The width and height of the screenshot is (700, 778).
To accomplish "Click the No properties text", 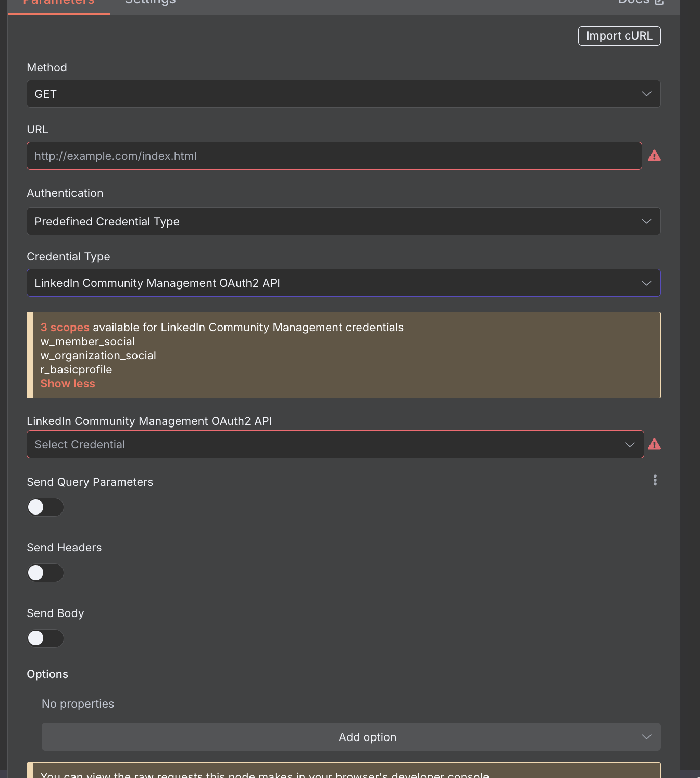I will [x=78, y=704].
